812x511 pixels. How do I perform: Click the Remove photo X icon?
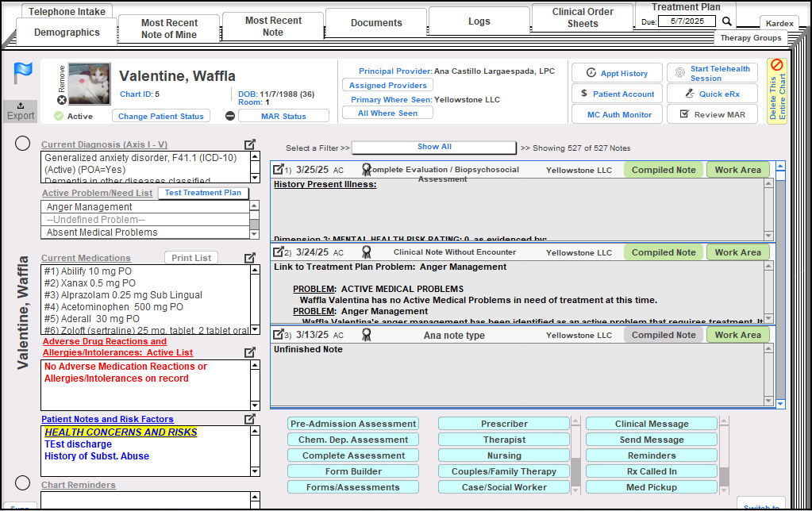(62, 100)
